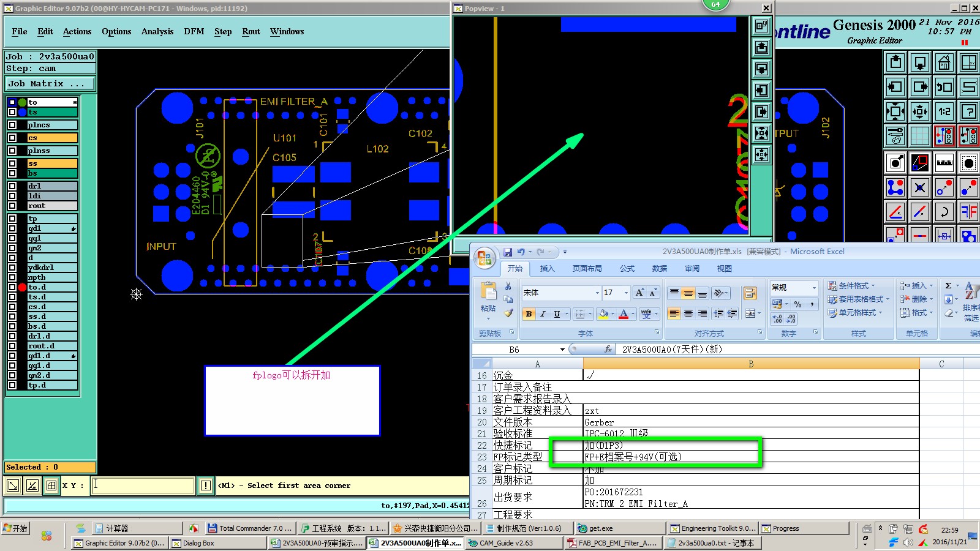Click the cut scissors icon in Excel
The image size is (980, 551).
click(508, 286)
